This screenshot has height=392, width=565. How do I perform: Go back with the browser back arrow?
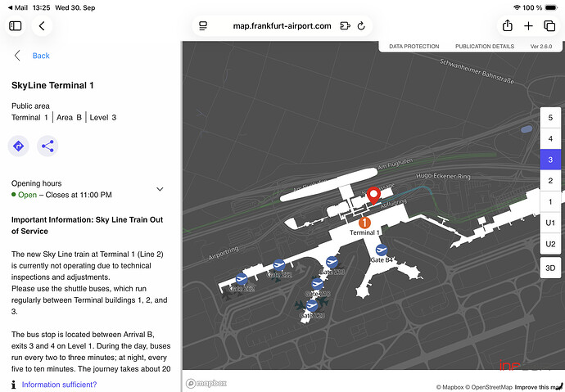[x=42, y=26]
